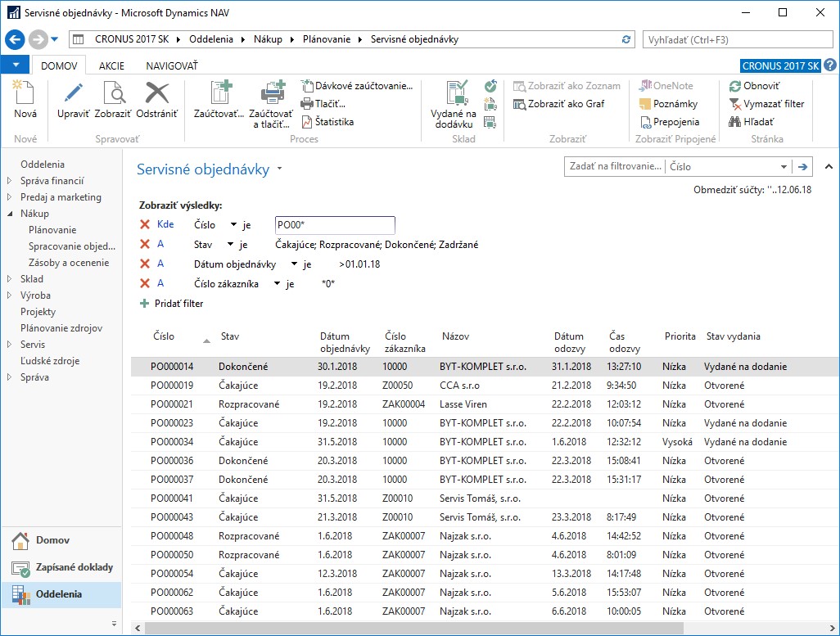Click the refresh icon in the address bar
The height and width of the screenshot is (636, 840).
pyautogui.click(x=625, y=39)
